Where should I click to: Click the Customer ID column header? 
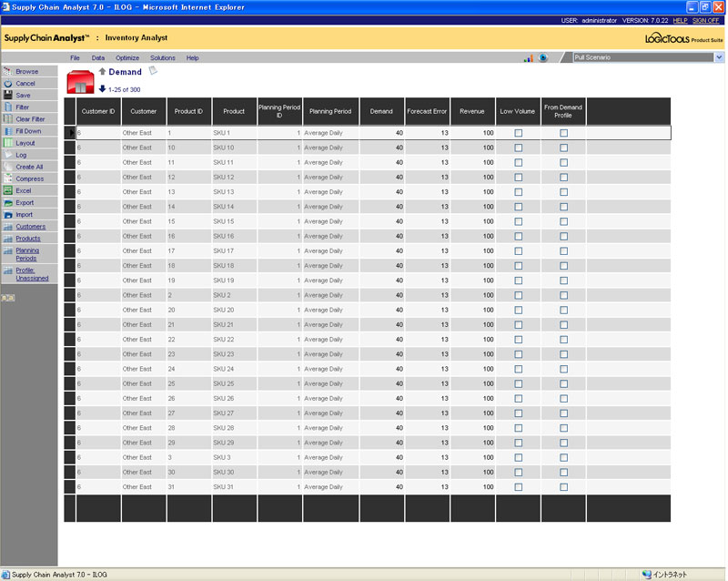pyautogui.click(x=98, y=111)
